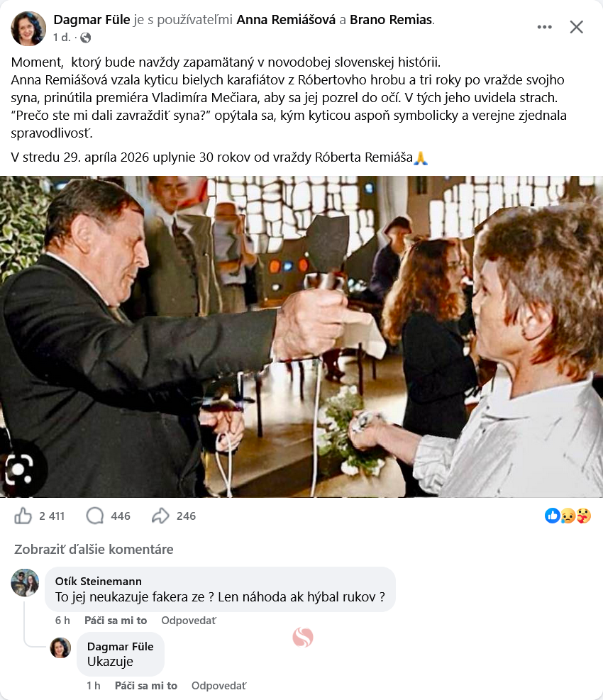Click the share arrow icon

[x=160, y=516]
